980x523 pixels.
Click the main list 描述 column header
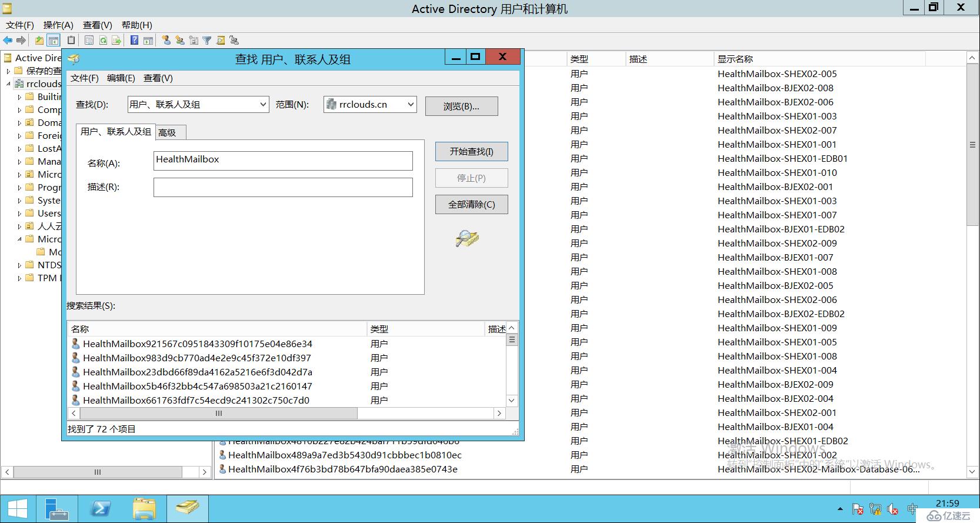coord(669,59)
